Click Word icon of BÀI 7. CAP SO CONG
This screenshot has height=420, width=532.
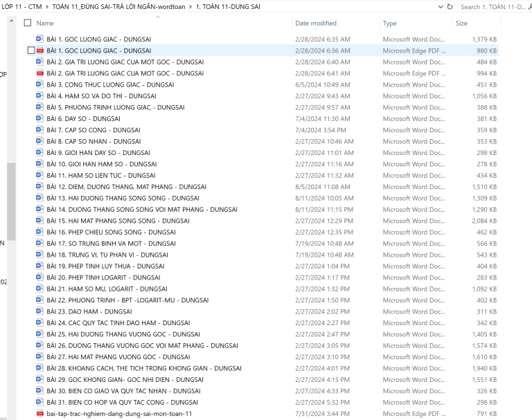point(39,129)
